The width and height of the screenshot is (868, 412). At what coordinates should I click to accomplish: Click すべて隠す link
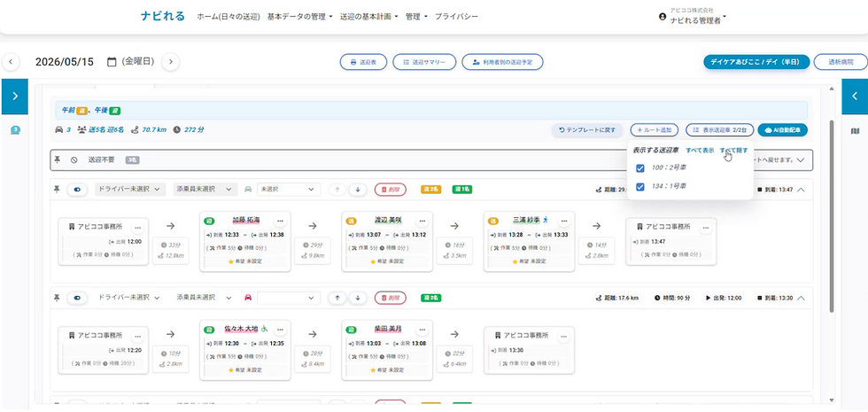734,150
